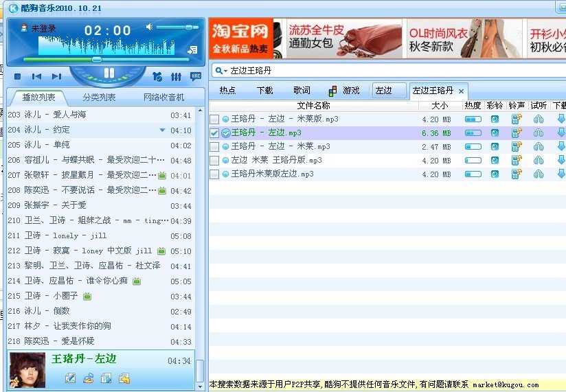The image size is (566, 392).
Task: Open the 淘宝网 advertisement banner
Action: [x=241, y=38]
